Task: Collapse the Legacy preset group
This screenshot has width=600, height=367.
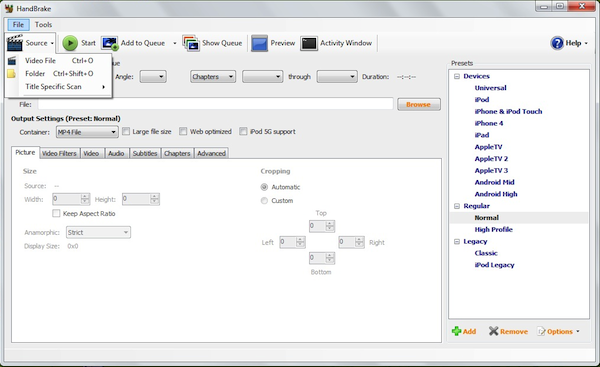Action: pos(457,241)
